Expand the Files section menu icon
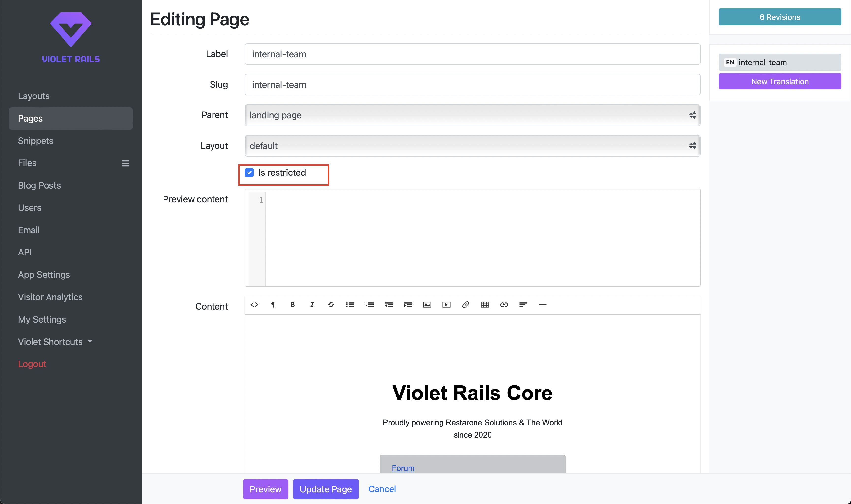The width and height of the screenshot is (851, 504). (125, 163)
